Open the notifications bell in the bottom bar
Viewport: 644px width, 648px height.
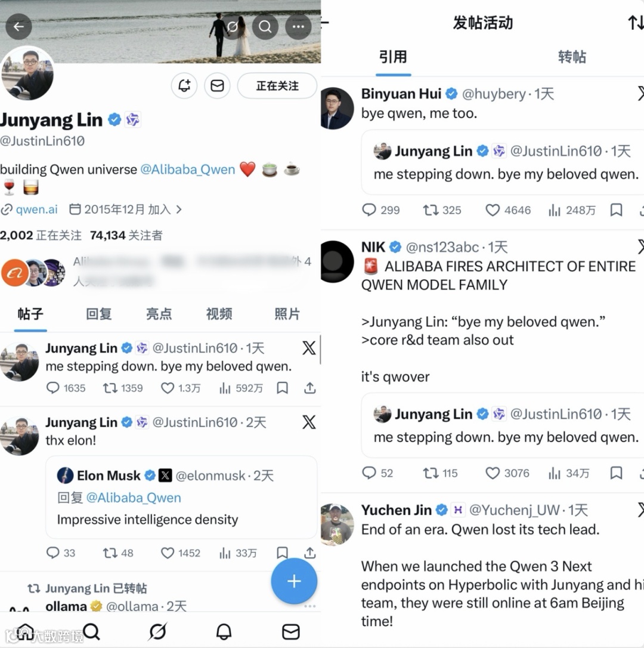pyautogui.click(x=224, y=631)
